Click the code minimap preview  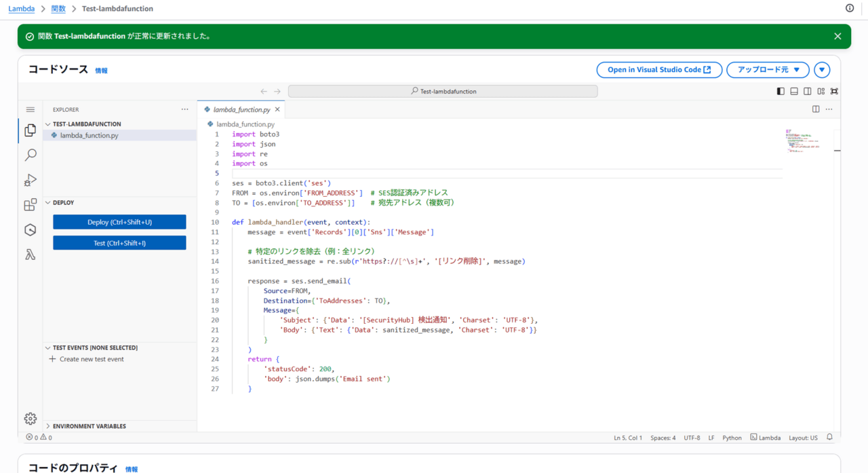pyautogui.click(x=802, y=140)
